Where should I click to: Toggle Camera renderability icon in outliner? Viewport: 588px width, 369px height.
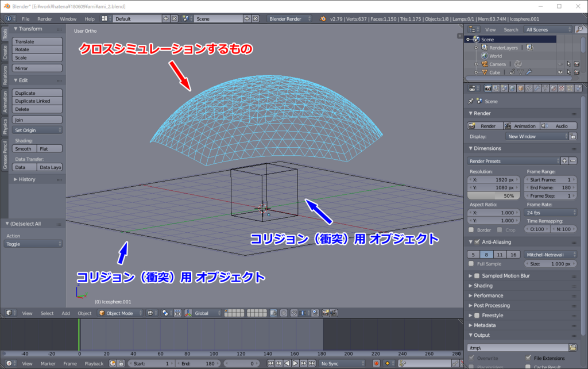(577, 64)
